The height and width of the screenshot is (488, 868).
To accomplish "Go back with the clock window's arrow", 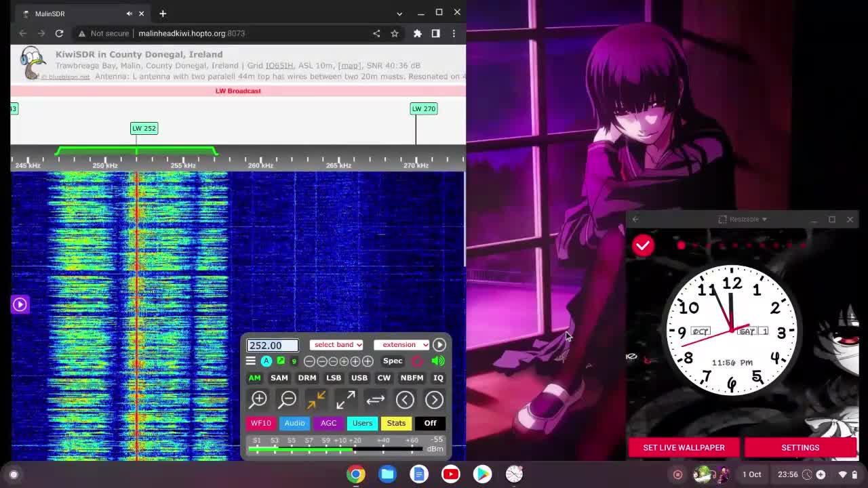I will click(x=635, y=219).
